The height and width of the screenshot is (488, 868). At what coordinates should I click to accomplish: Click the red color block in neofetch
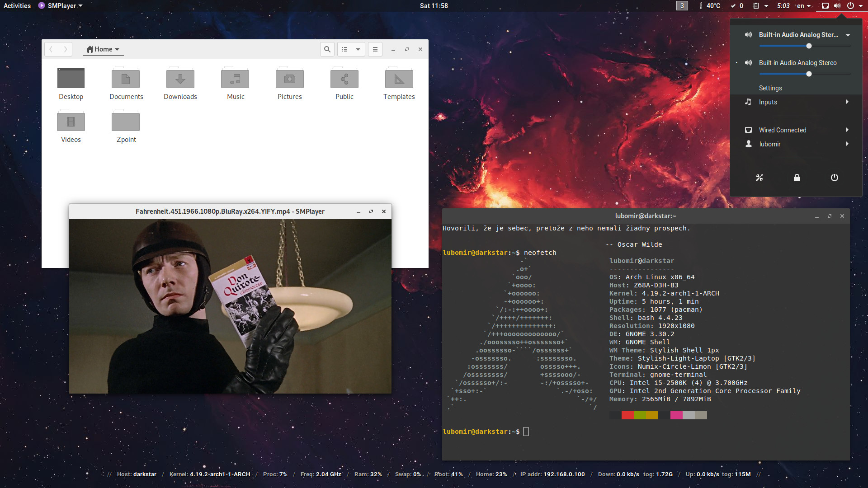pos(627,415)
